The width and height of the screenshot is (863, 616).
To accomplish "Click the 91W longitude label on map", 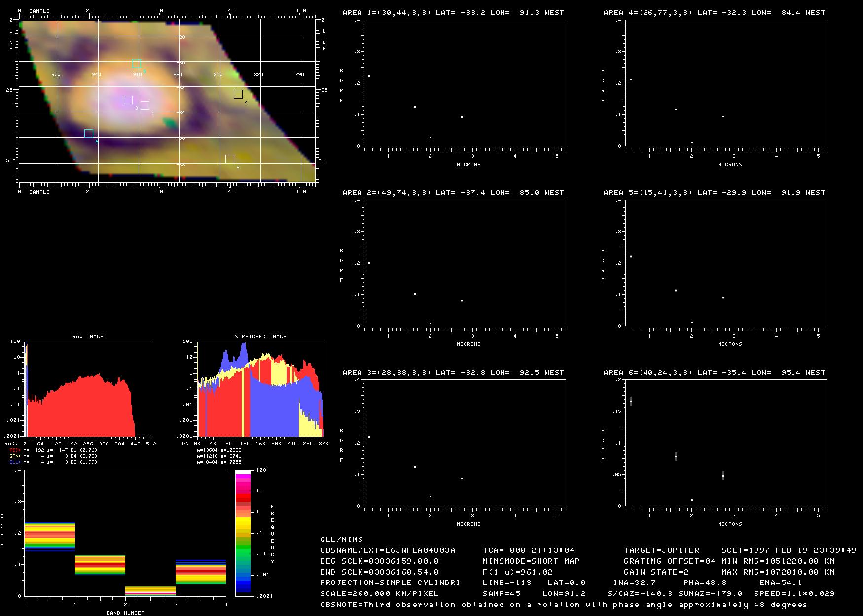I will click(137, 75).
